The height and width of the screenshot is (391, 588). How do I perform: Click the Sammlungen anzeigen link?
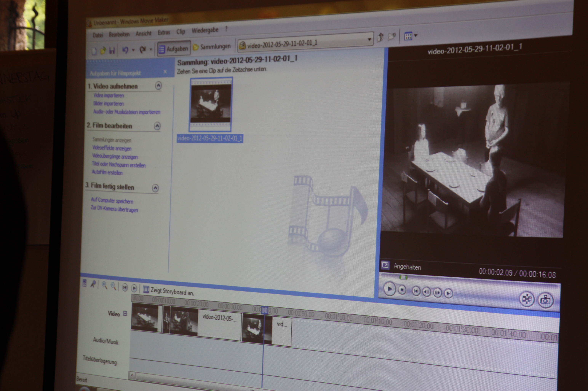pyautogui.click(x=112, y=140)
